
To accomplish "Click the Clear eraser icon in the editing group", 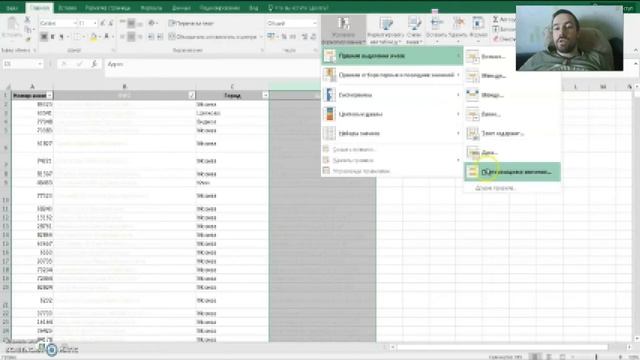I will click(x=495, y=39).
